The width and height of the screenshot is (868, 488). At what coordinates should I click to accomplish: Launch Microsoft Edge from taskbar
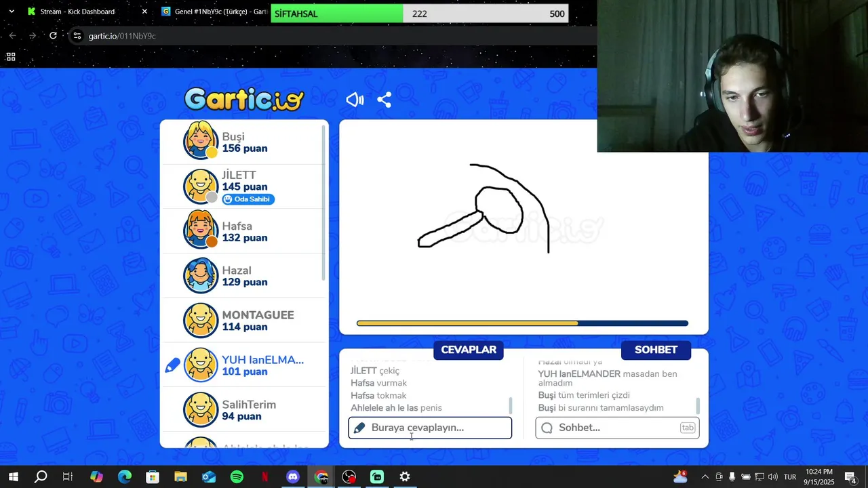(125, 476)
